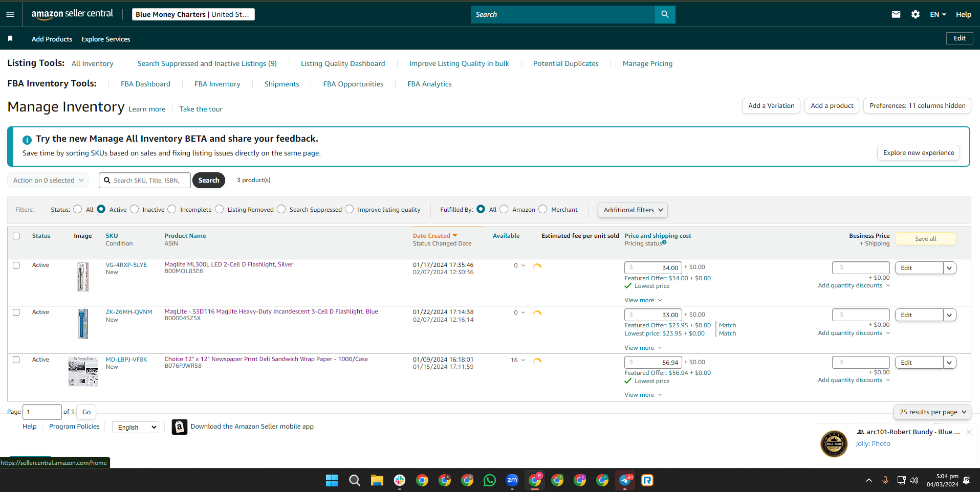Viewport: 980px width, 492px height.
Task: Go to the Listing Quality Dashboard
Action: point(343,63)
